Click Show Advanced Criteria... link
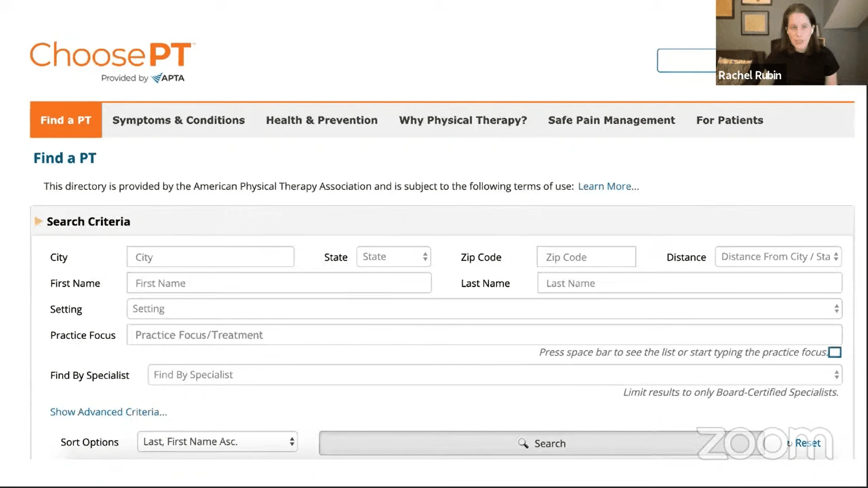Screen dimensions: 868x488 (108, 412)
